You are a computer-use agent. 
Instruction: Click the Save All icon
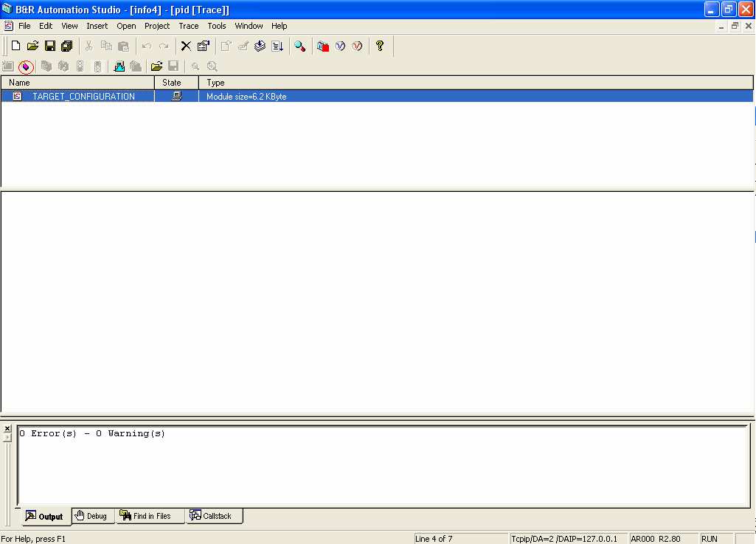click(66, 46)
